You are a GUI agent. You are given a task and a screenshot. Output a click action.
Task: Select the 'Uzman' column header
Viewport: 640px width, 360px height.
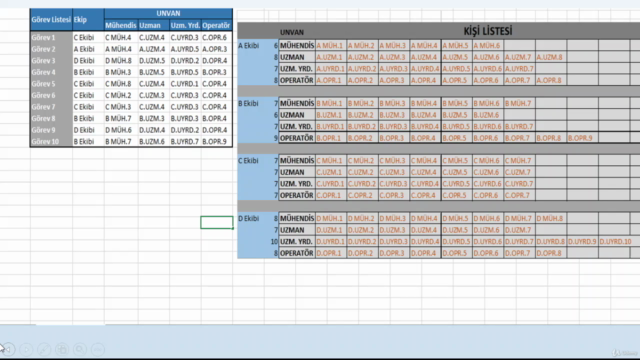tap(153, 25)
